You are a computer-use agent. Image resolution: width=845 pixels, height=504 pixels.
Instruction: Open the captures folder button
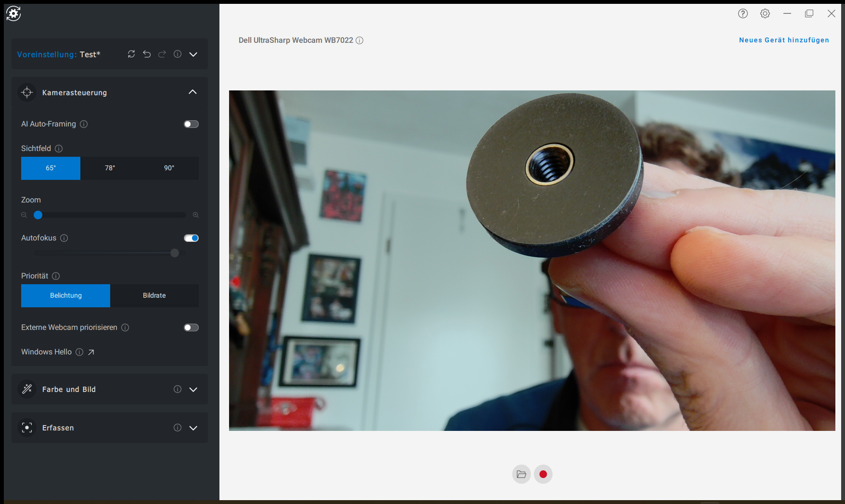pyautogui.click(x=521, y=474)
